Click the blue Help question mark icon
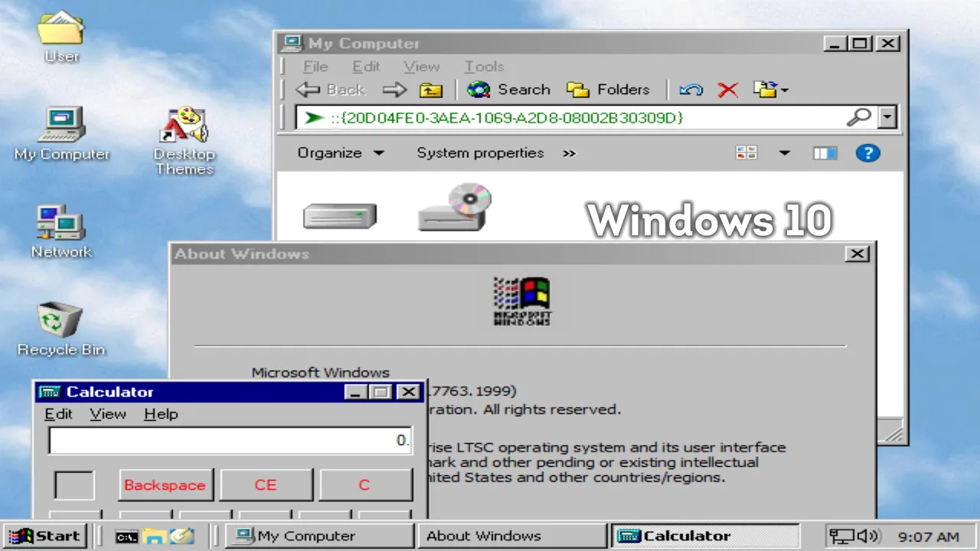The height and width of the screenshot is (551, 980). point(867,153)
